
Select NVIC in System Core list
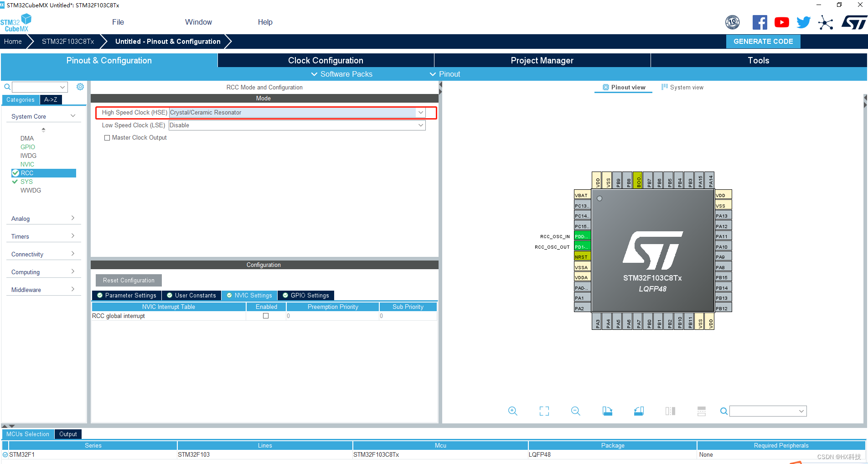pos(27,164)
